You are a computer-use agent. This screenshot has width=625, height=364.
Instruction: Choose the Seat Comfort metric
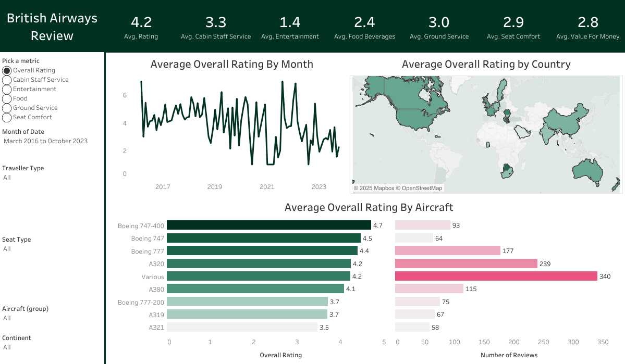coord(7,117)
